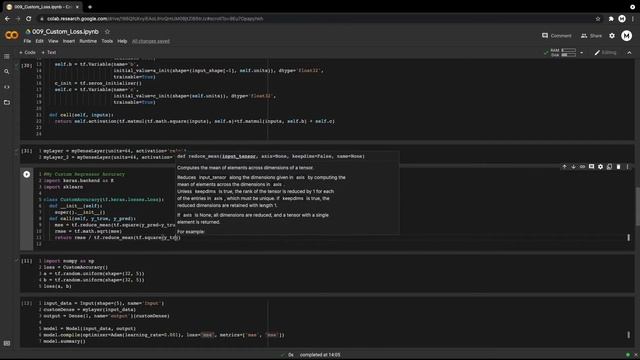The width and height of the screenshot is (640, 360).
Task: Add a new Text cell
Action: (x=49, y=52)
